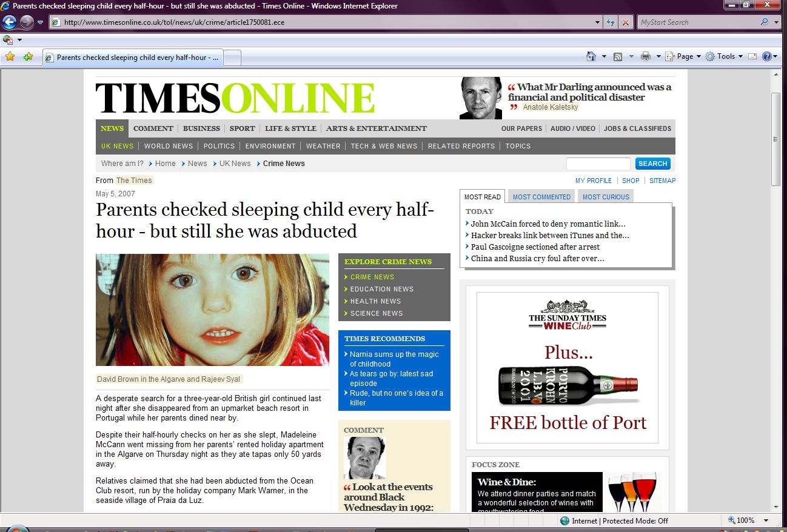
Task: Open the Home page icon
Action: click(x=591, y=56)
